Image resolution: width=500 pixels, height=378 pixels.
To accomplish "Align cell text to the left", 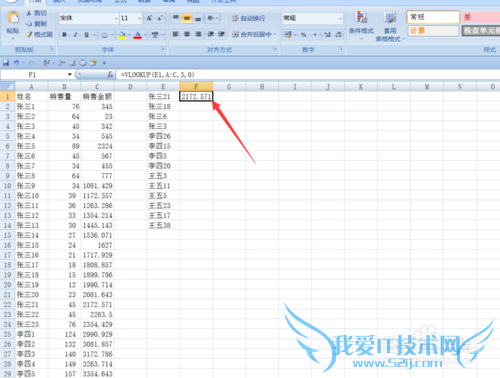I will [x=176, y=34].
